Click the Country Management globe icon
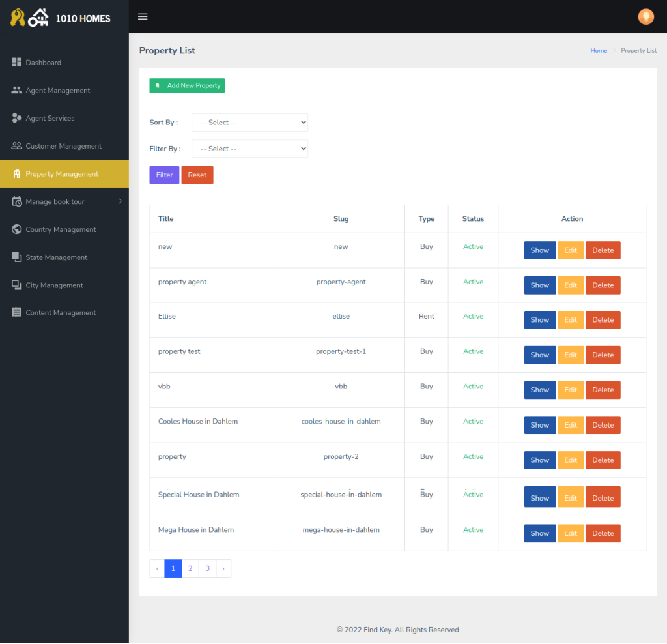Screen dimensions: 667x644 [17, 229]
